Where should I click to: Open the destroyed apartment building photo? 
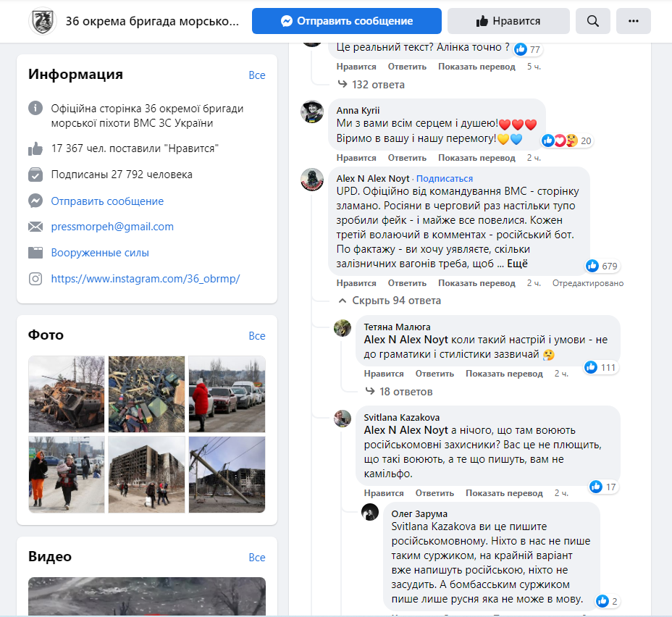[x=146, y=475]
